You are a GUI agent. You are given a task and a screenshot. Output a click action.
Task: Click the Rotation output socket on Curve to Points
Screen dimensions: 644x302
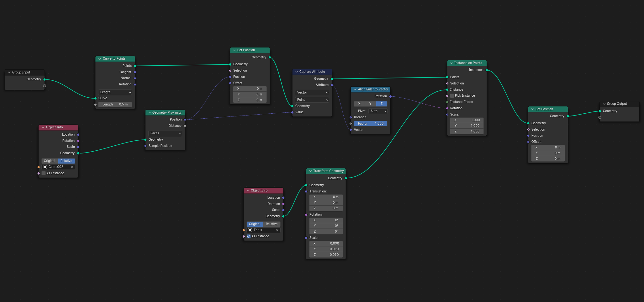(135, 84)
